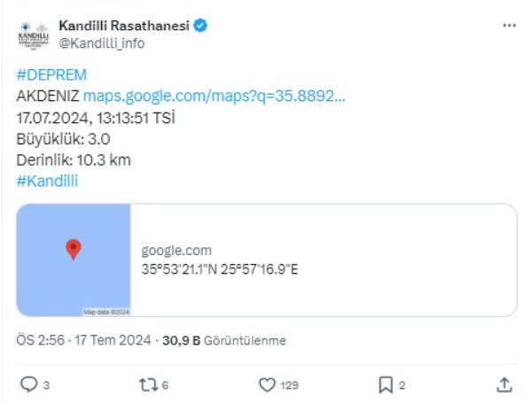Screen dimensions: 532x404
Task: Click the share icon
Action: click(504, 385)
